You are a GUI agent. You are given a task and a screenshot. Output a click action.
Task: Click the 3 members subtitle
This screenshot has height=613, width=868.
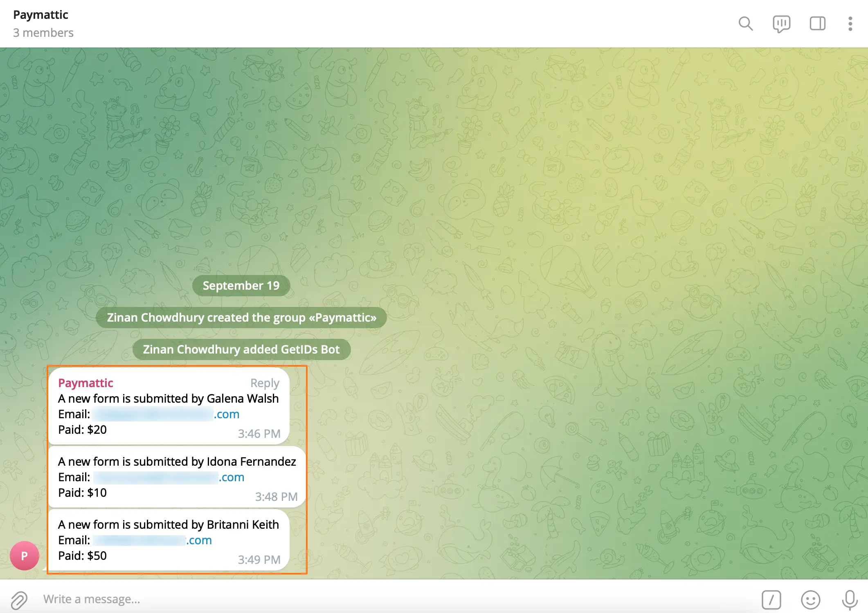tap(43, 33)
